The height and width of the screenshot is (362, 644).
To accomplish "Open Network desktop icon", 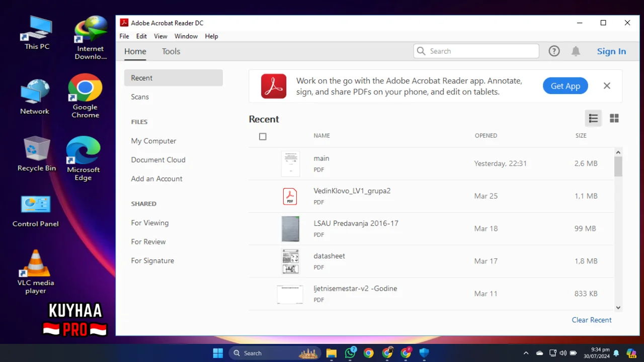I will pos(35,97).
